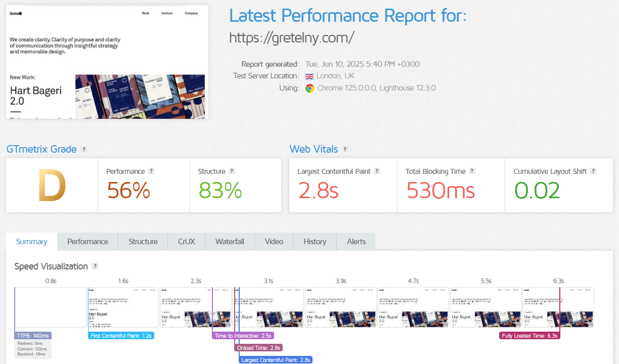
Task: Click the Latest Performance Report for heading
Action: point(348,16)
